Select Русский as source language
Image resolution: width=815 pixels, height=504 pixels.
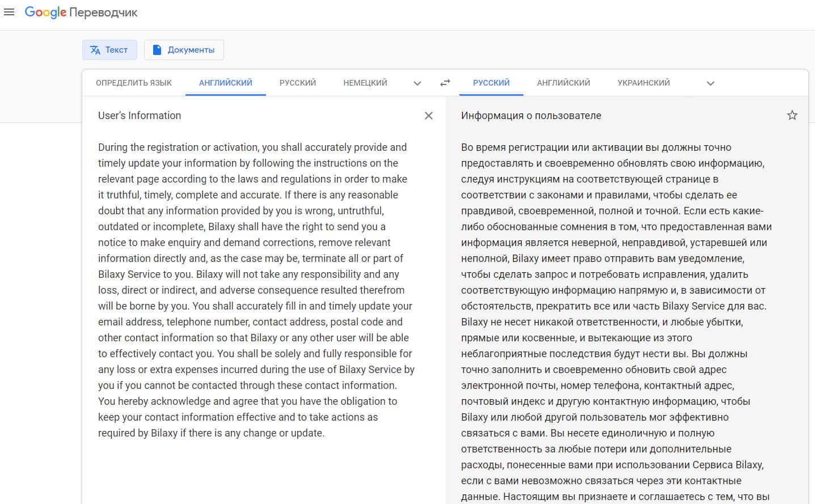coord(298,83)
